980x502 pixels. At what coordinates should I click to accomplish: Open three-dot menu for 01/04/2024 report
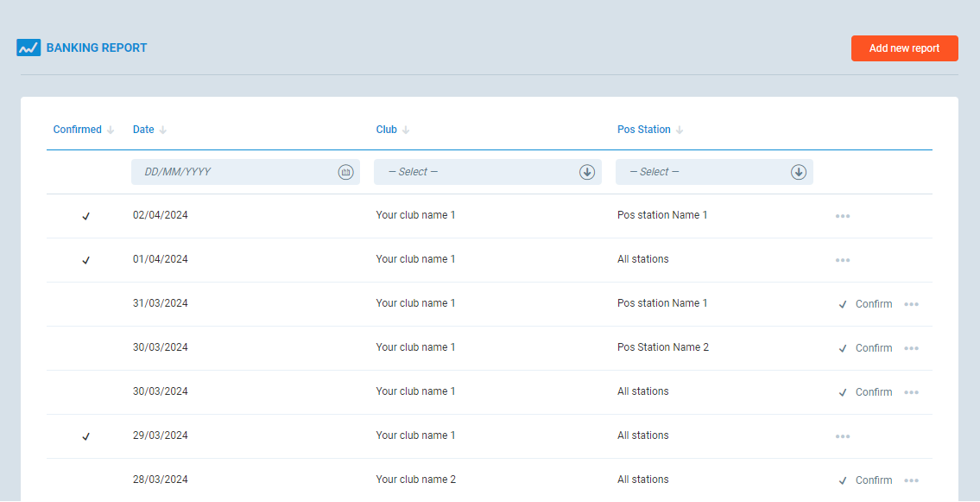tap(843, 260)
